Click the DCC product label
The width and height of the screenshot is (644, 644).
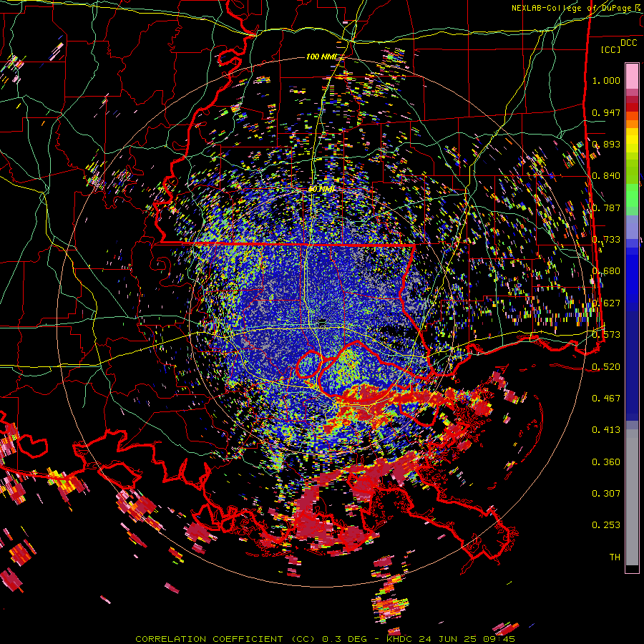coord(628,43)
